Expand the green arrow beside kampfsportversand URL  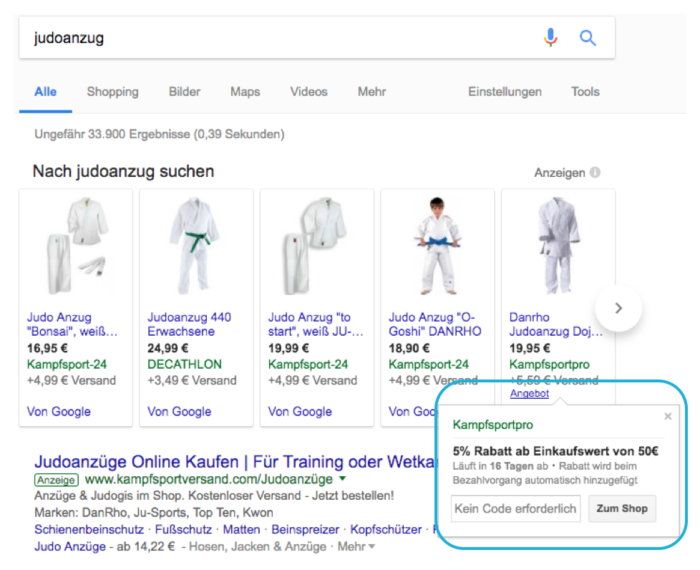pyautogui.click(x=342, y=479)
